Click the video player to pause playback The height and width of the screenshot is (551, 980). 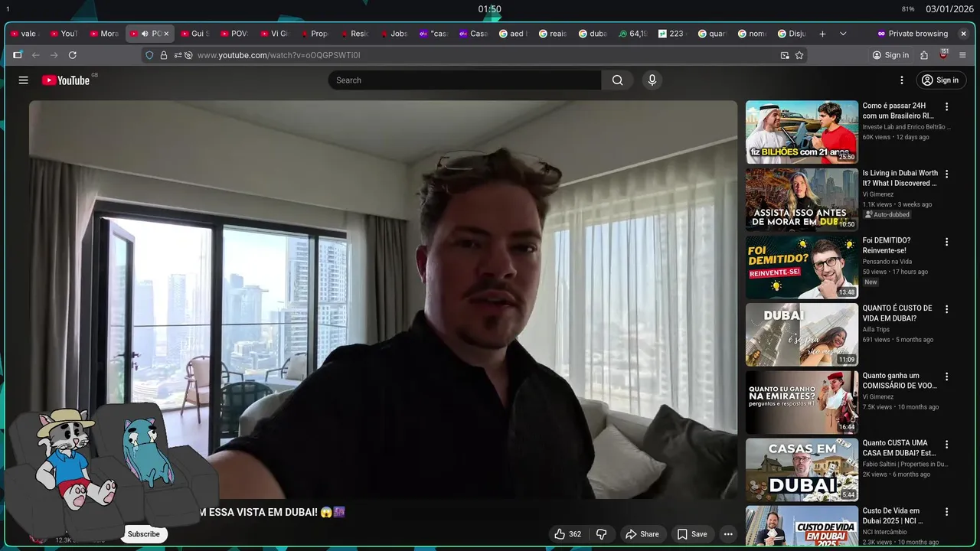coord(383,300)
